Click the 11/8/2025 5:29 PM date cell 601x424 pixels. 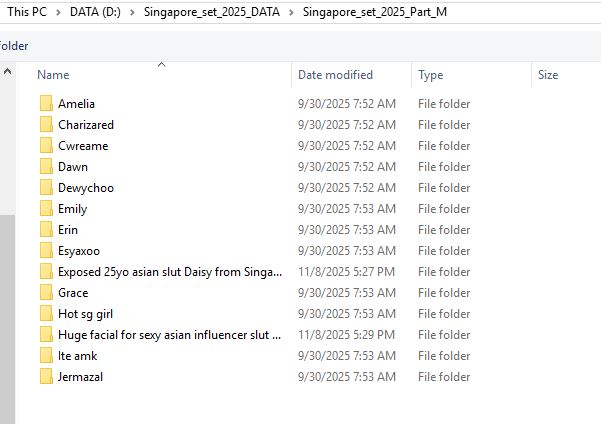(x=346, y=335)
